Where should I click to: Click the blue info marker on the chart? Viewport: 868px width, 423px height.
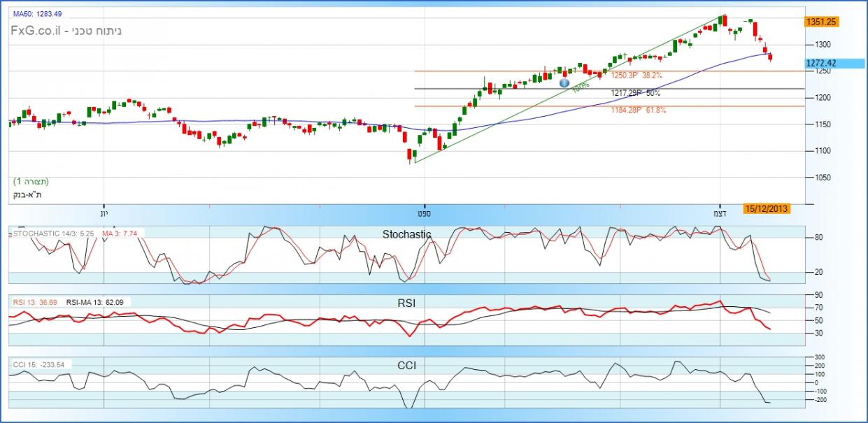tap(564, 83)
